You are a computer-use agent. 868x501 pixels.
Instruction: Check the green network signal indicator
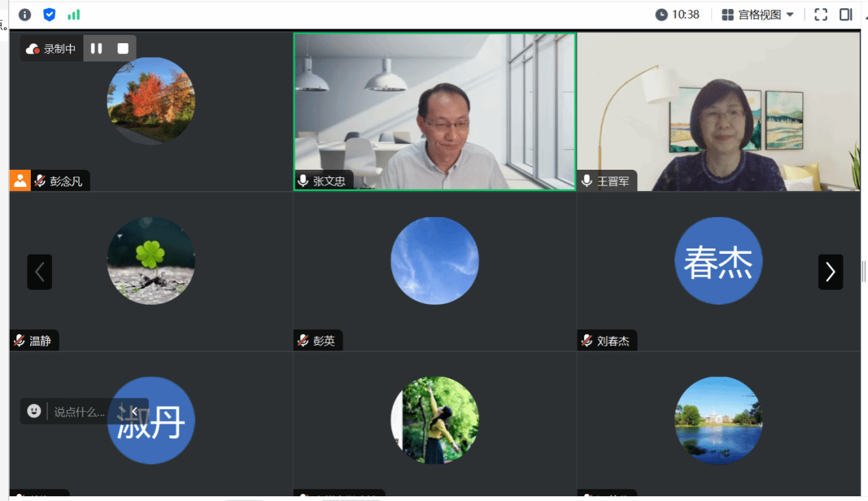click(x=73, y=14)
